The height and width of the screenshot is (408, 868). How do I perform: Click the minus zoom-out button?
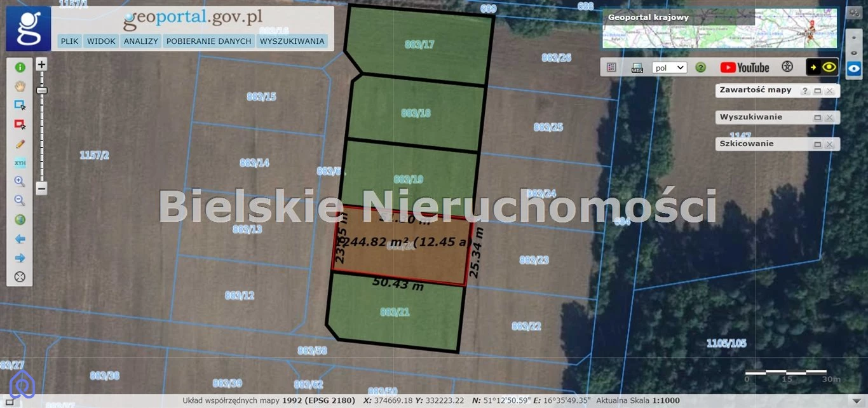41,188
